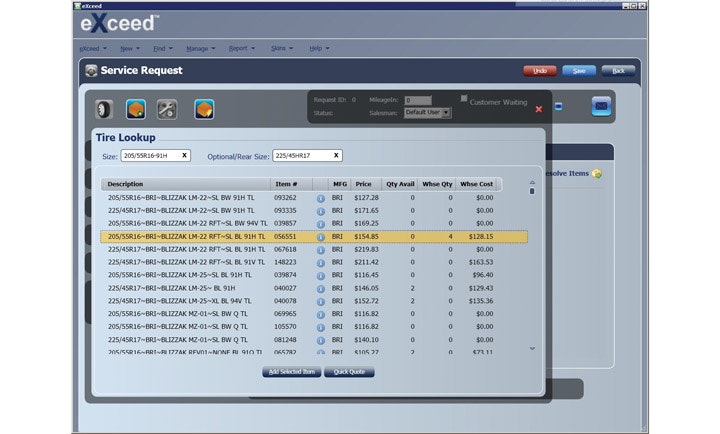Clear the Optional/Rear Size field
720x434 pixels.
pyautogui.click(x=336, y=156)
